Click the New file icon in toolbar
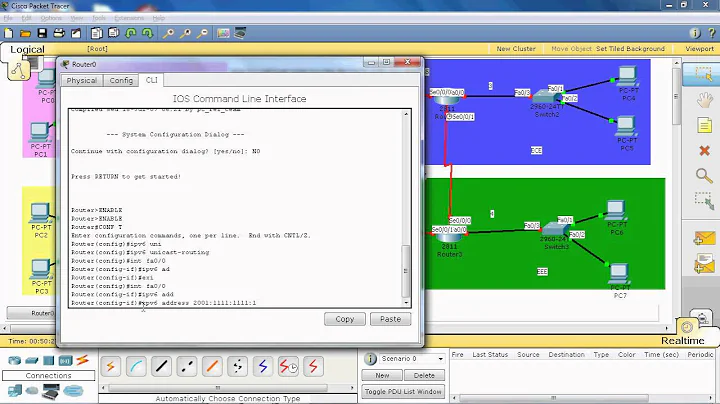Screen dimensions: 720x404 (x=8, y=33)
